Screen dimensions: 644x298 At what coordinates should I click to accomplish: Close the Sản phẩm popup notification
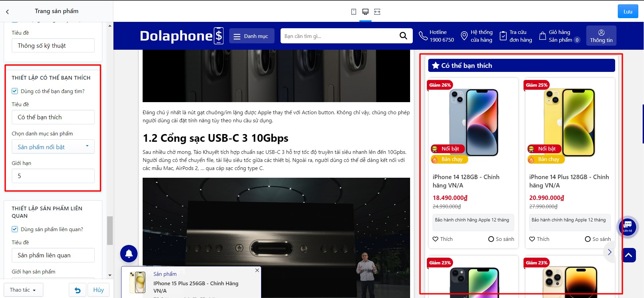[257, 270]
